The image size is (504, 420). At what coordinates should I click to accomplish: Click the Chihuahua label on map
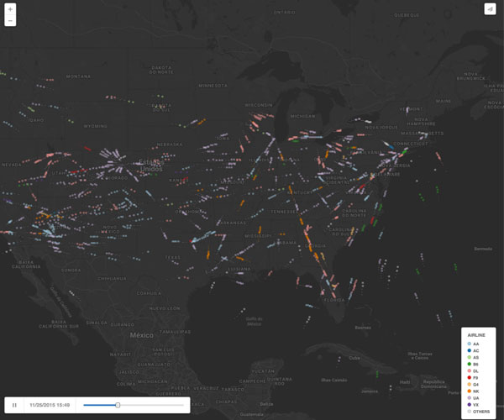tap(113, 278)
